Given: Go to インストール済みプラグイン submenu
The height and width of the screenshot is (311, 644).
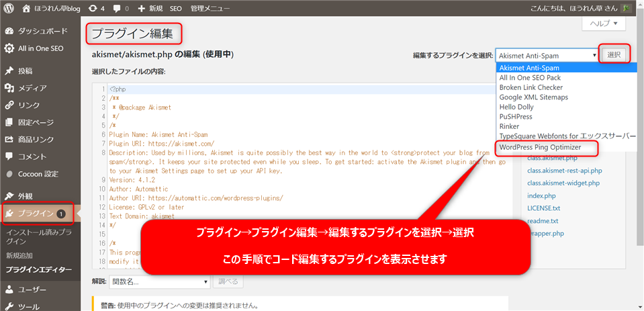Looking at the screenshot, I should 39,236.
